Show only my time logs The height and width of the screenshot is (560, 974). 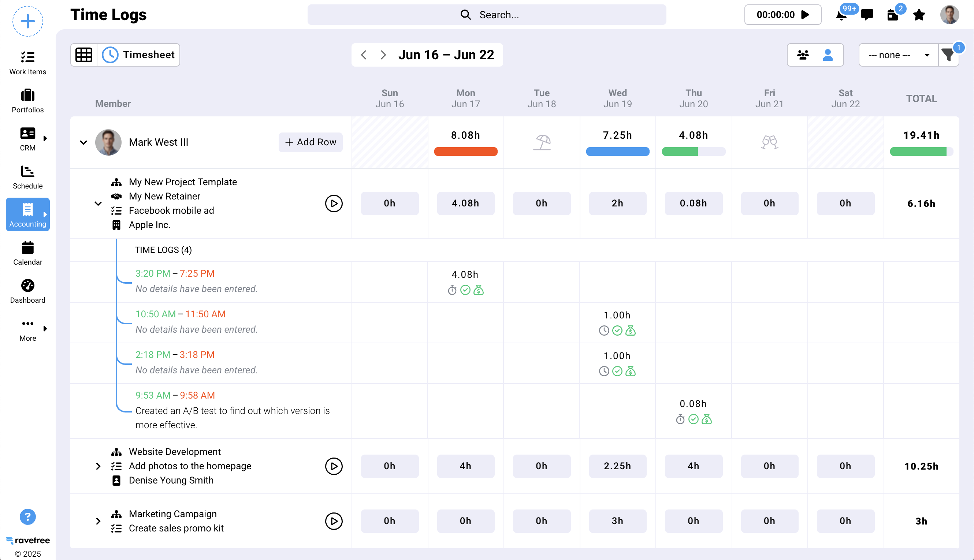coord(828,55)
